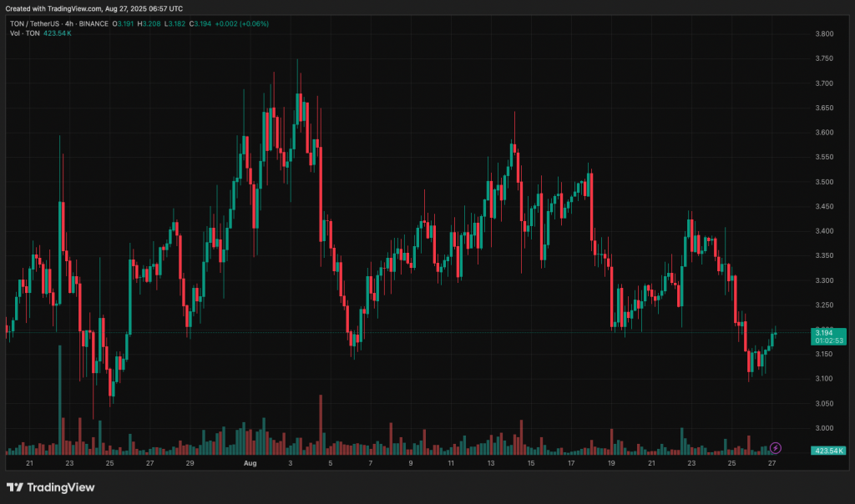Select the 27 date label on time axis
This screenshot has height=504, width=855.
click(772, 462)
